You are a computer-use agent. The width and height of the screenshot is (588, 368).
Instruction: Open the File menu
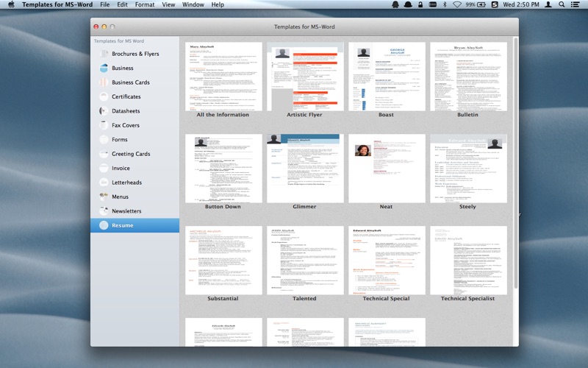pyautogui.click(x=105, y=4)
